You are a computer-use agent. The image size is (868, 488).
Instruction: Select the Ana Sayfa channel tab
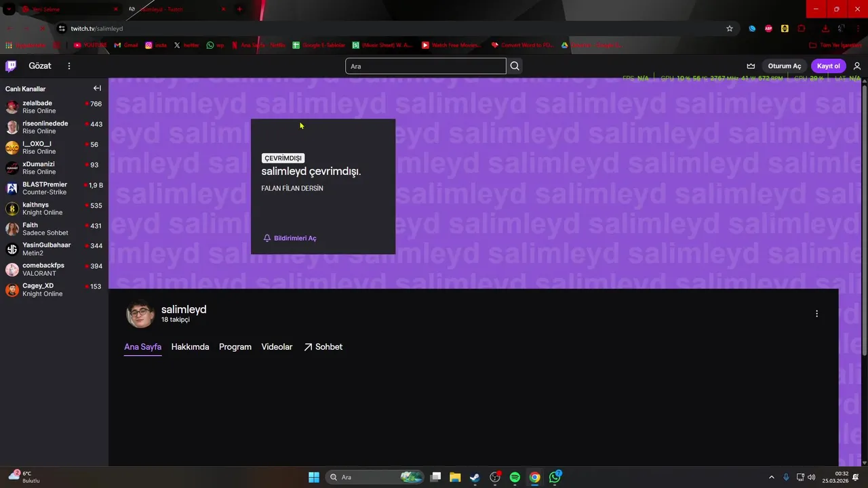coord(142,347)
